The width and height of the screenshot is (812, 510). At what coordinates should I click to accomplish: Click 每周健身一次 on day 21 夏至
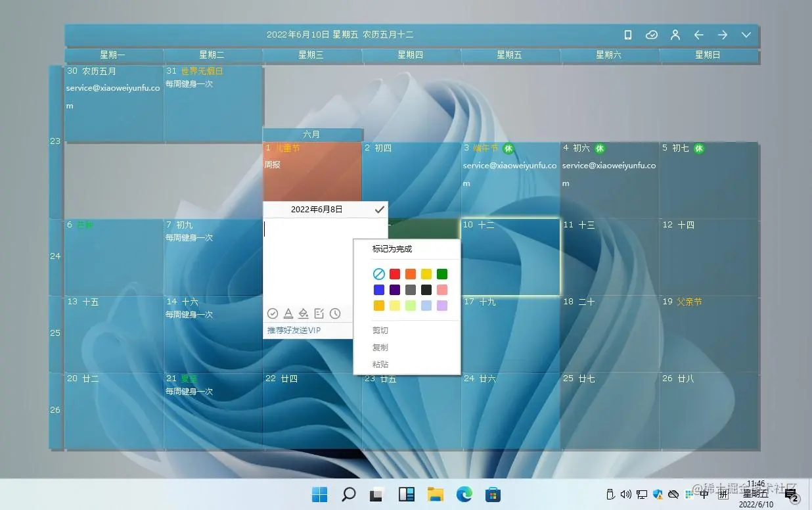pyautogui.click(x=189, y=392)
